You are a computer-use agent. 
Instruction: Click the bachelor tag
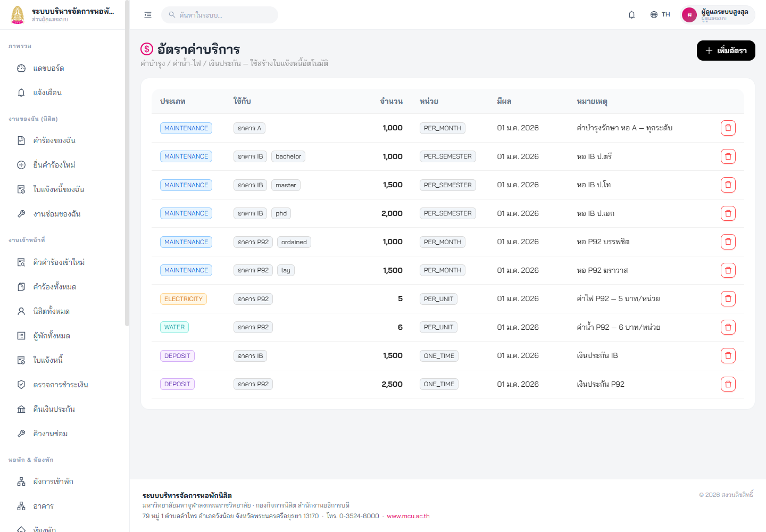tap(288, 156)
